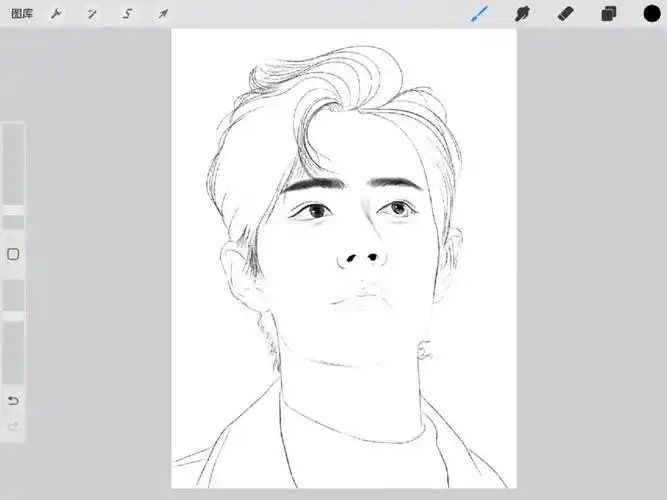Open the Adjustments magic wand menu
The width and height of the screenshot is (667, 500).
(92, 14)
